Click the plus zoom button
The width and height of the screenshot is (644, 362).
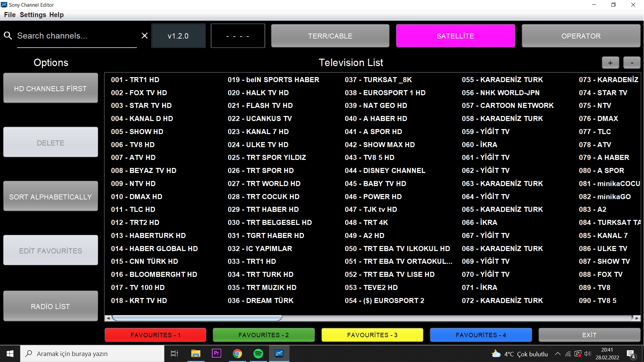(x=610, y=63)
